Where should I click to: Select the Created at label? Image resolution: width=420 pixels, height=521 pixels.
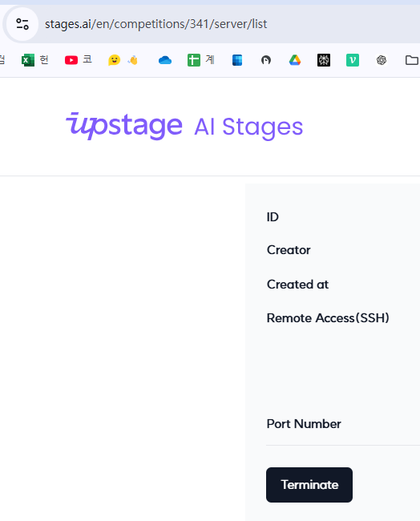click(297, 285)
